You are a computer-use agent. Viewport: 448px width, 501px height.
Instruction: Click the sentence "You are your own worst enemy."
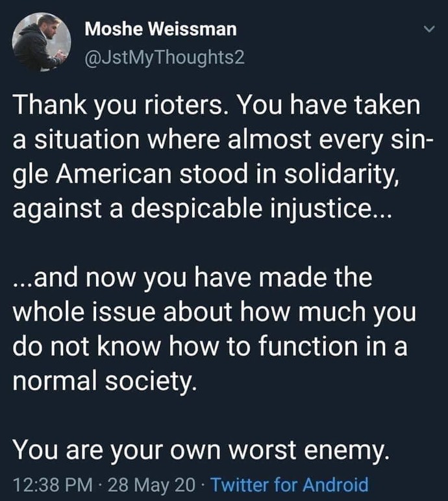(x=202, y=450)
